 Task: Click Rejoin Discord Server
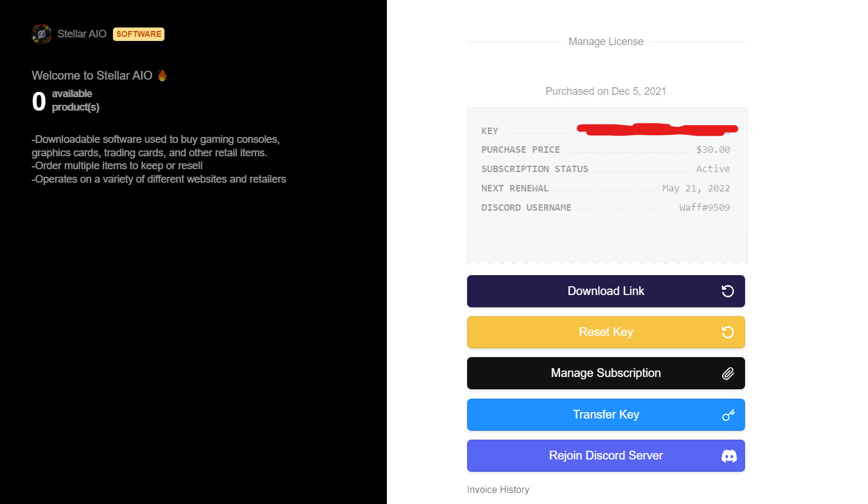pos(606,455)
